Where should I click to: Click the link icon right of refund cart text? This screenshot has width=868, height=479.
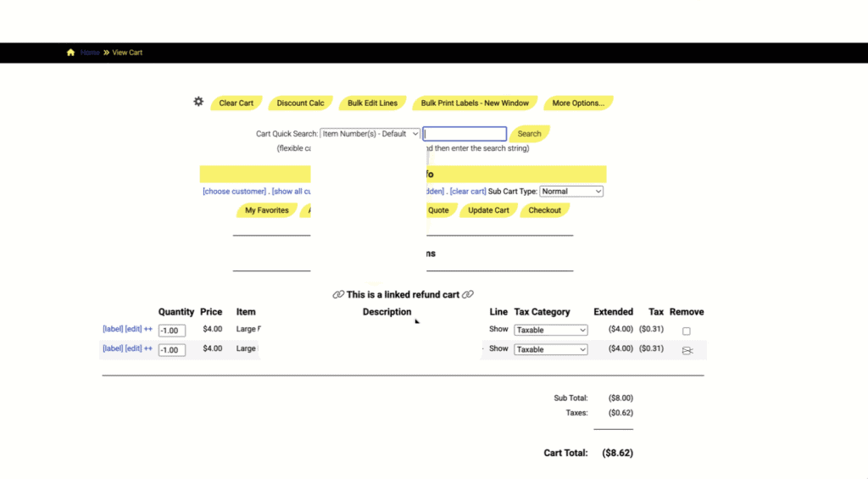(468, 295)
